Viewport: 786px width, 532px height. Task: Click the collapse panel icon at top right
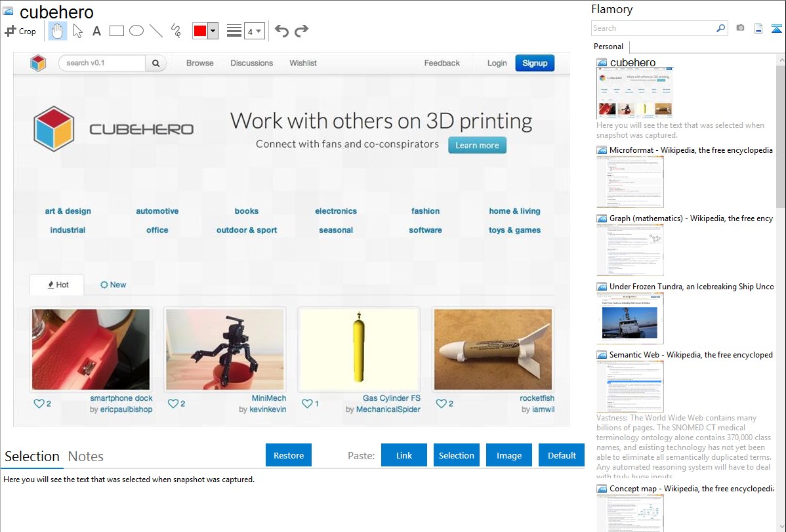pos(776,28)
